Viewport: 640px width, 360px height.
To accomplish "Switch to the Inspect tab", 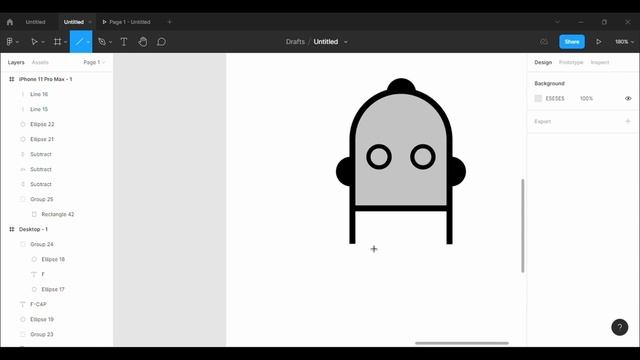I will pos(600,62).
